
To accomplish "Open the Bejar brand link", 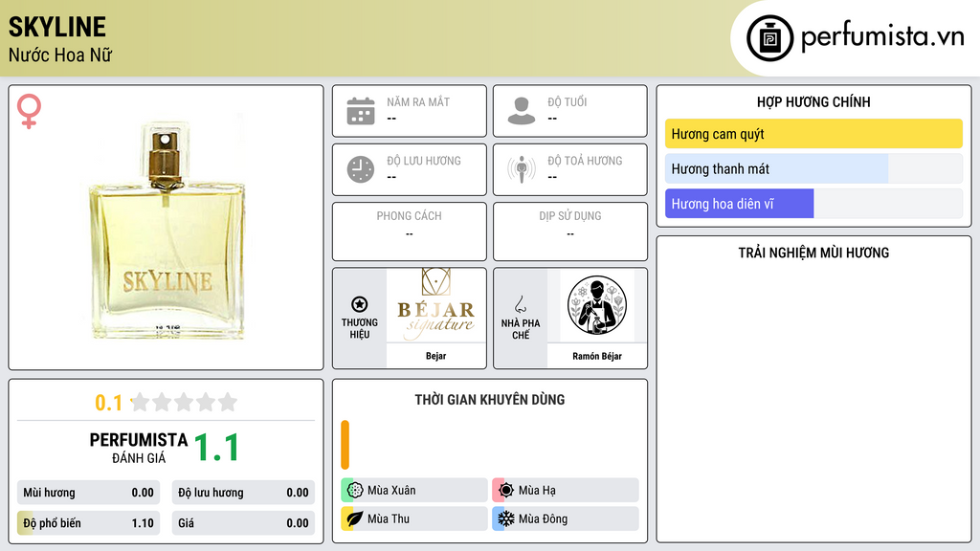I will [435, 356].
